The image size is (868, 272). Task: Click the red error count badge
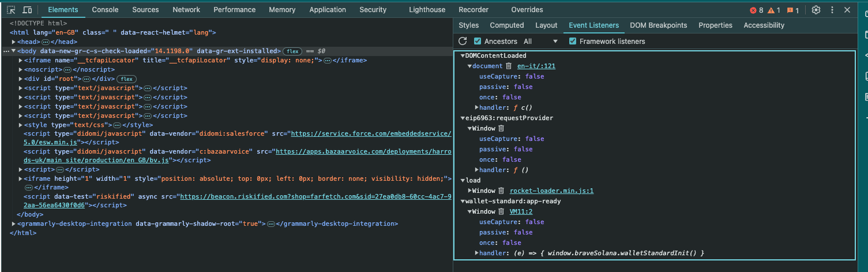point(756,10)
